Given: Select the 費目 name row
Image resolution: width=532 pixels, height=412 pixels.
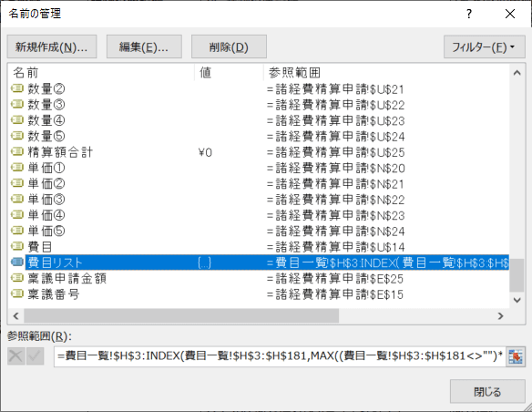Looking at the screenshot, I should point(259,246).
